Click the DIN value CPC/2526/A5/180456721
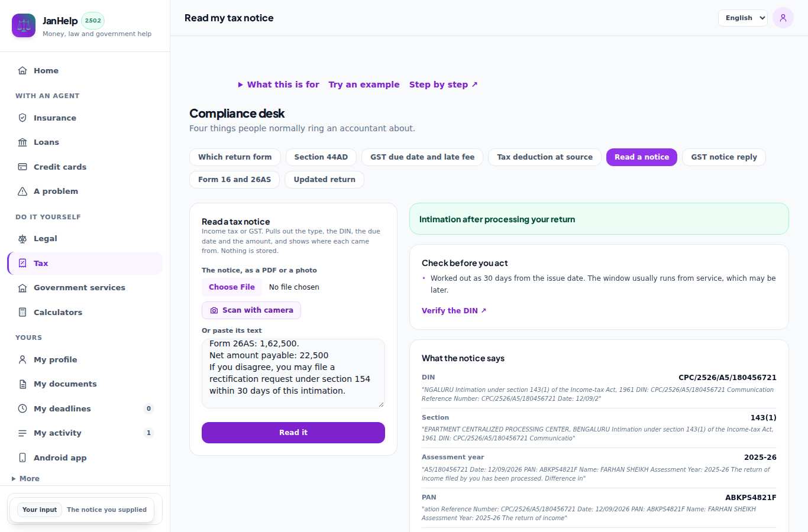Viewport: 808px width, 532px height. (728, 378)
